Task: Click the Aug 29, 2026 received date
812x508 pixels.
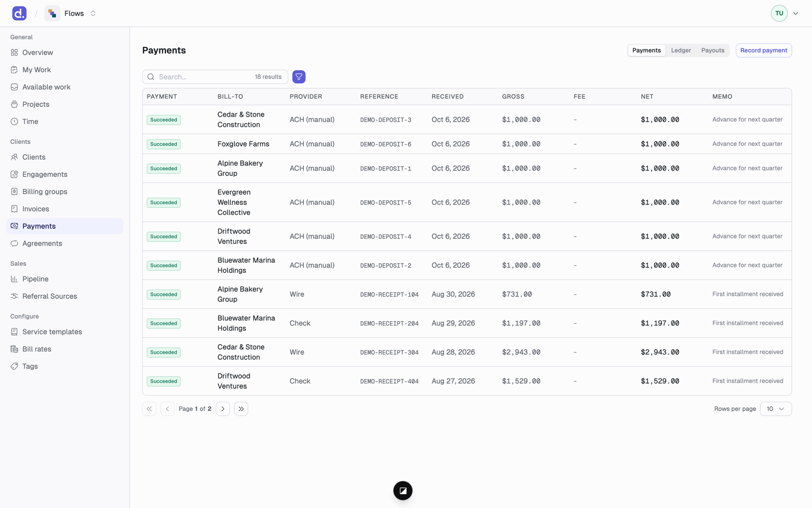Action: pyautogui.click(x=453, y=323)
